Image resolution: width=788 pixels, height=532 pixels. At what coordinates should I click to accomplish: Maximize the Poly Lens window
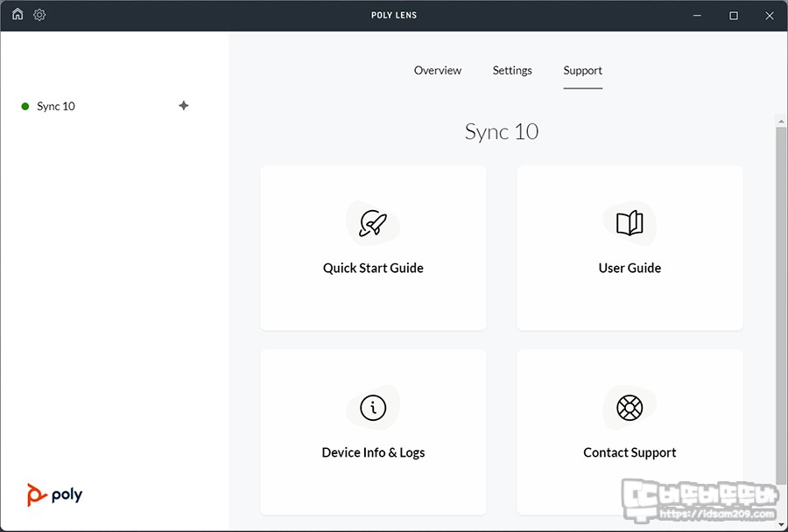(734, 16)
